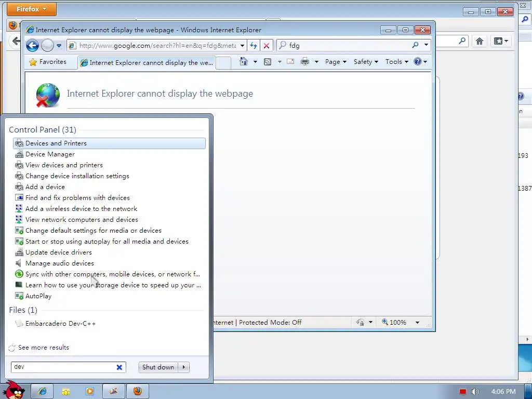Select the 'Add a device' result
Viewport: 532px width, 399px height.
tap(109, 187)
